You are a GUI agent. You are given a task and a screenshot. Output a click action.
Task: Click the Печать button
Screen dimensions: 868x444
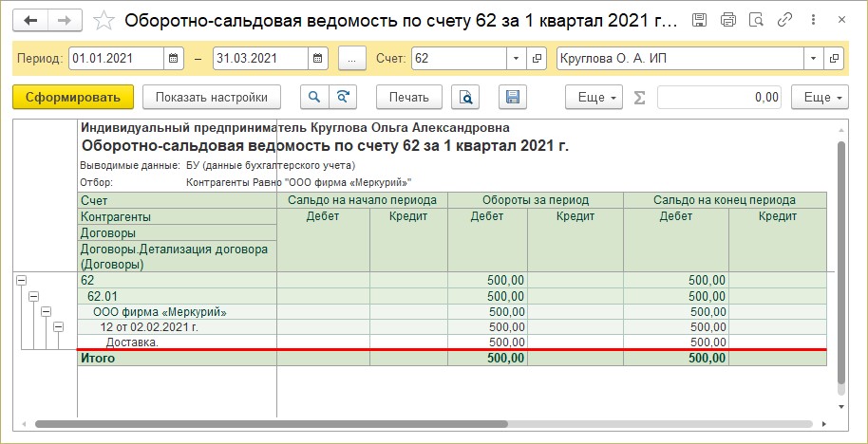pyautogui.click(x=408, y=97)
